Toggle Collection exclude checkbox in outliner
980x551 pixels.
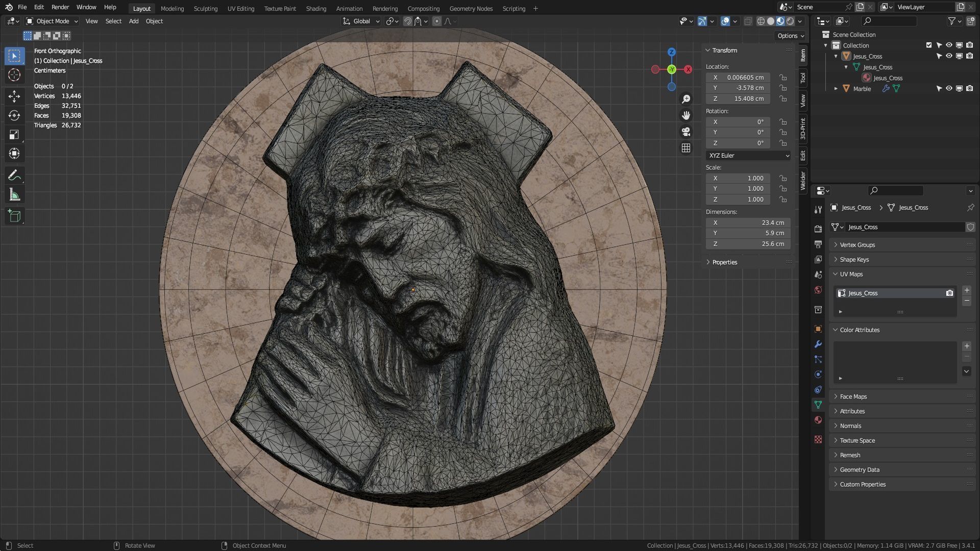[929, 45]
